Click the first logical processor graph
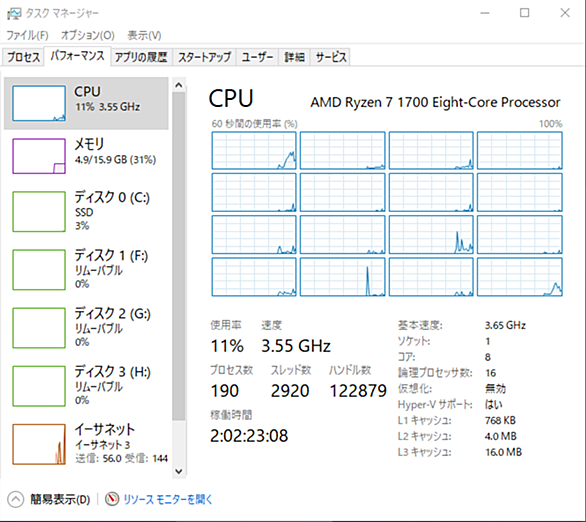The height and width of the screenshot is (522, 586). pyautogui.click(x=254, y=151)
